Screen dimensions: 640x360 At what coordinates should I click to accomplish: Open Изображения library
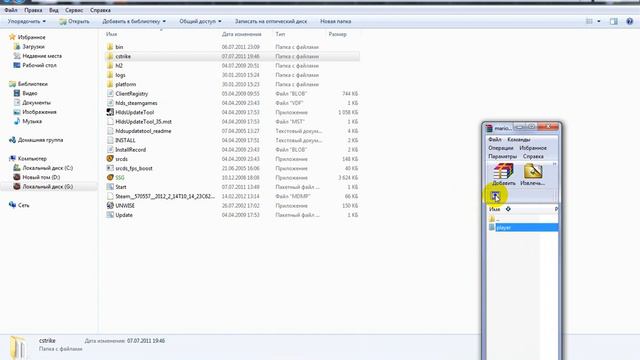click(39, 112)
